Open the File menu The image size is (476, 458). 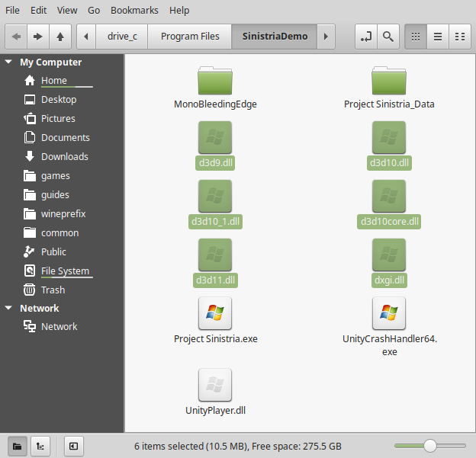pyautogui.click(x=12, y=11)
